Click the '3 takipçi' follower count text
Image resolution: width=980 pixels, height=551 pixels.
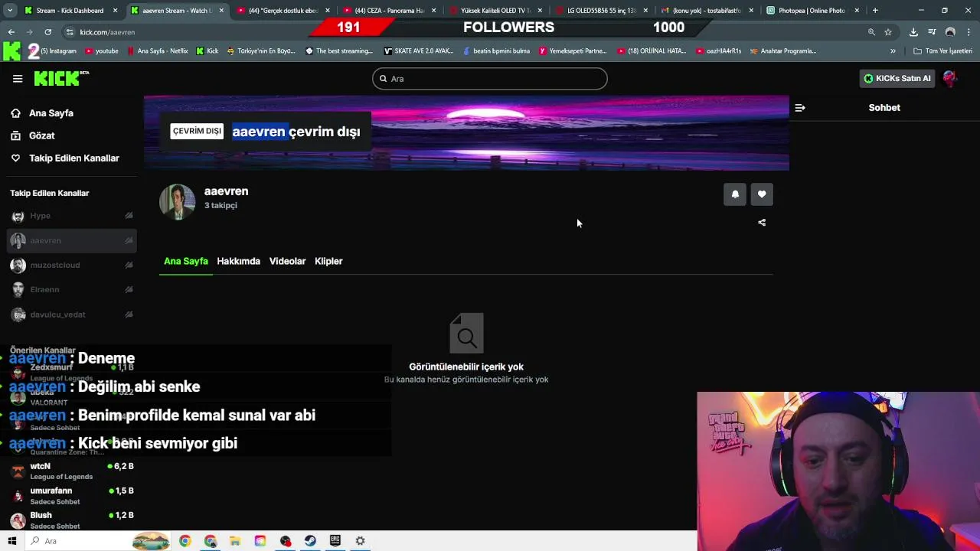[220, 205]
